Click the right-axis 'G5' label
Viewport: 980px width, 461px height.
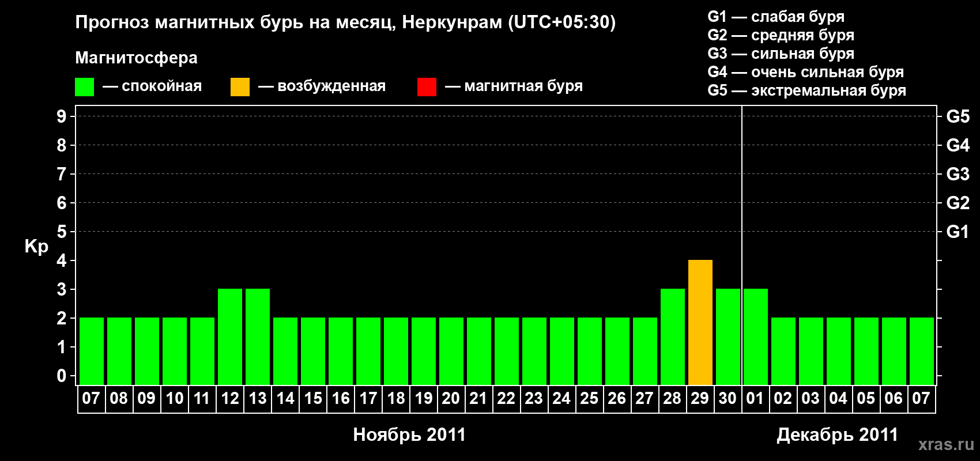(958, 116)
